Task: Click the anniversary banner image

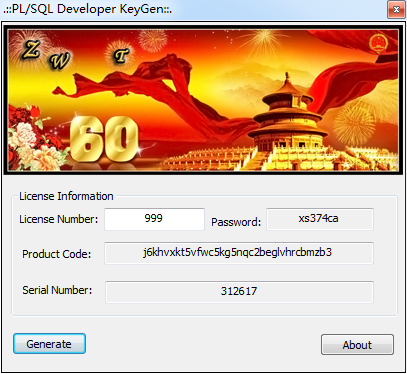Action: point(203,100)
